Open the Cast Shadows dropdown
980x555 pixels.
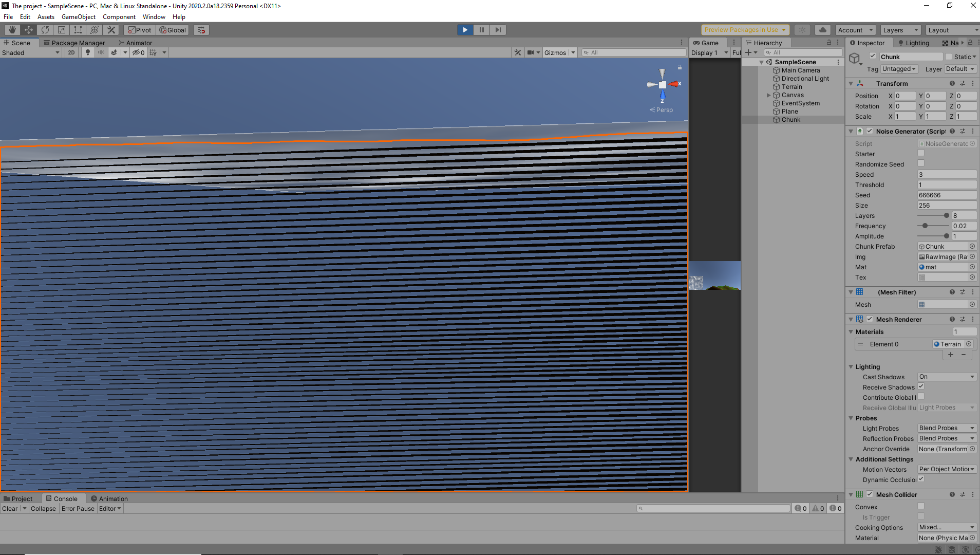[947, 377]
